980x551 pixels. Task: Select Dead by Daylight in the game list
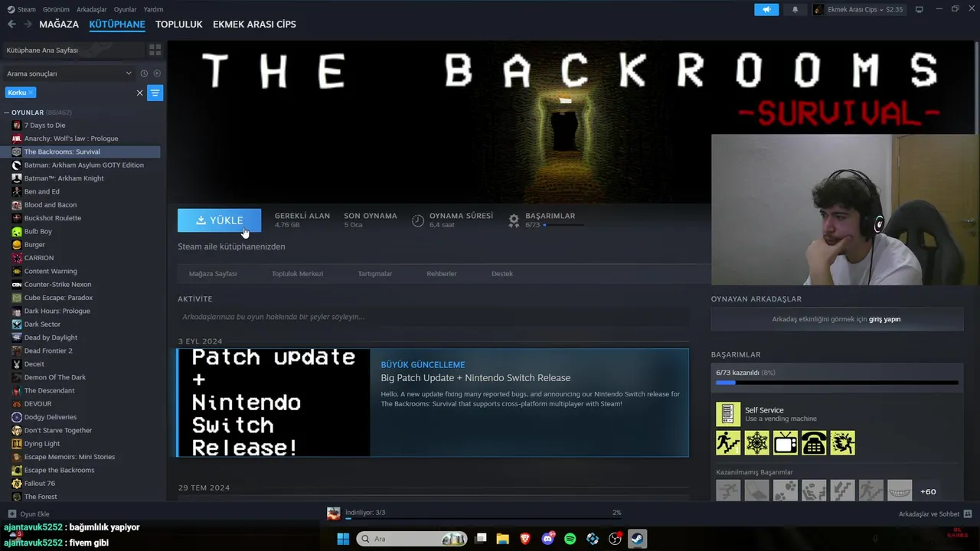[x=51, y=337]
